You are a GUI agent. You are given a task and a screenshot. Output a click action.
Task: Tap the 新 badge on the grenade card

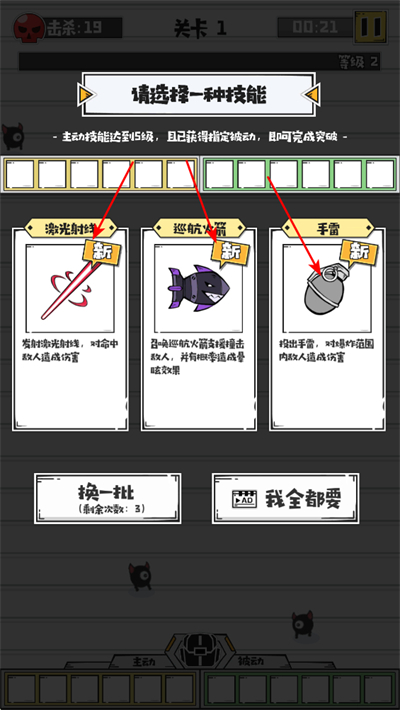tap(359, 252)
